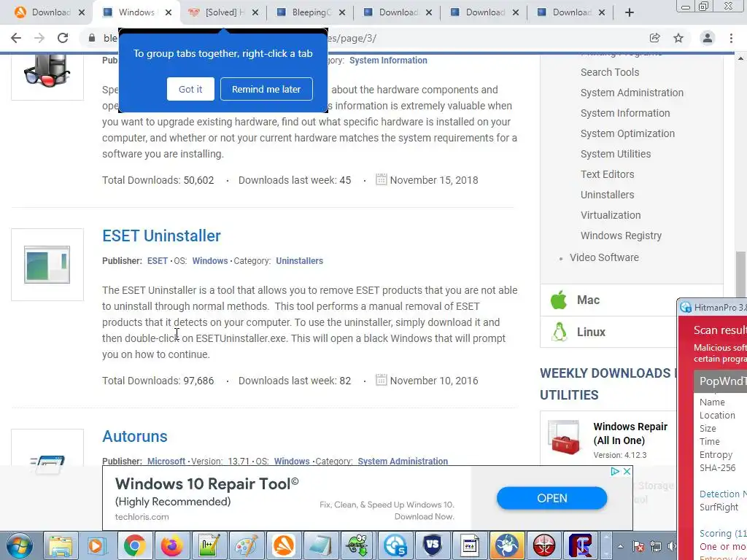Open Text Editors in the sidebar
Viewport: 747px width, 560px height.
[608, 175]
